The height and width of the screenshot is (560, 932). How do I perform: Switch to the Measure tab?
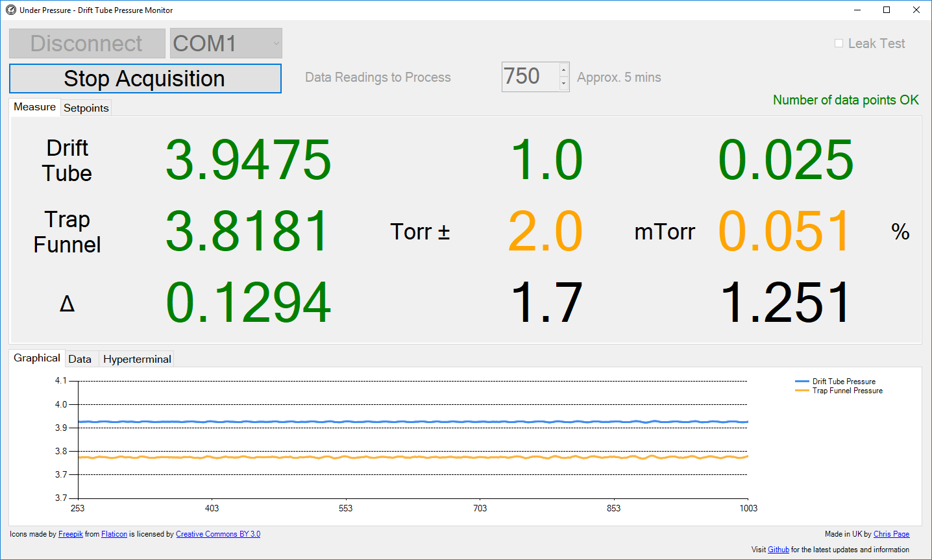click(x=35, y=107)
